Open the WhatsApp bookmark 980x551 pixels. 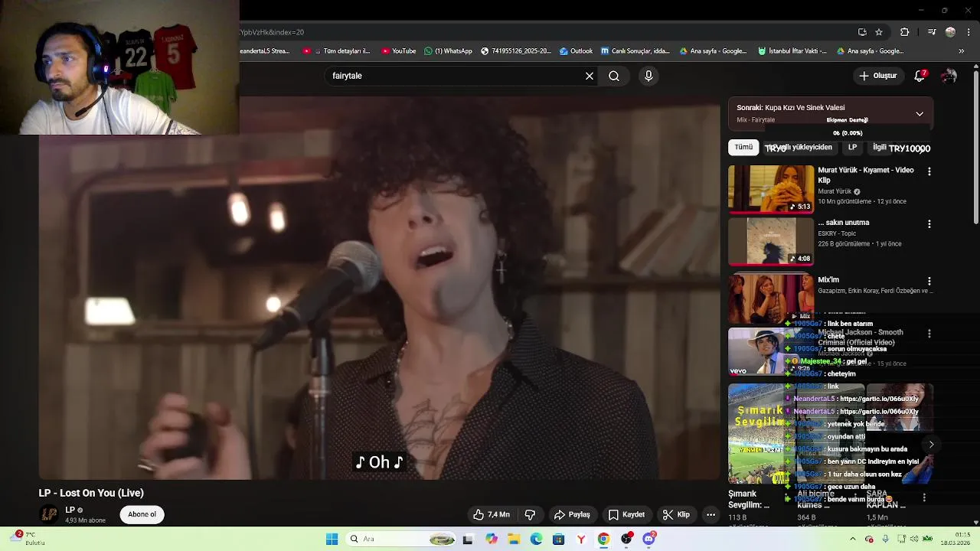[448, 51]
